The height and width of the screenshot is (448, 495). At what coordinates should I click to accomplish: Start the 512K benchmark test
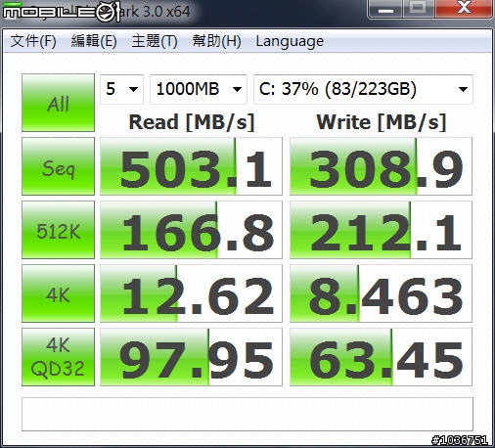(58, 230)
